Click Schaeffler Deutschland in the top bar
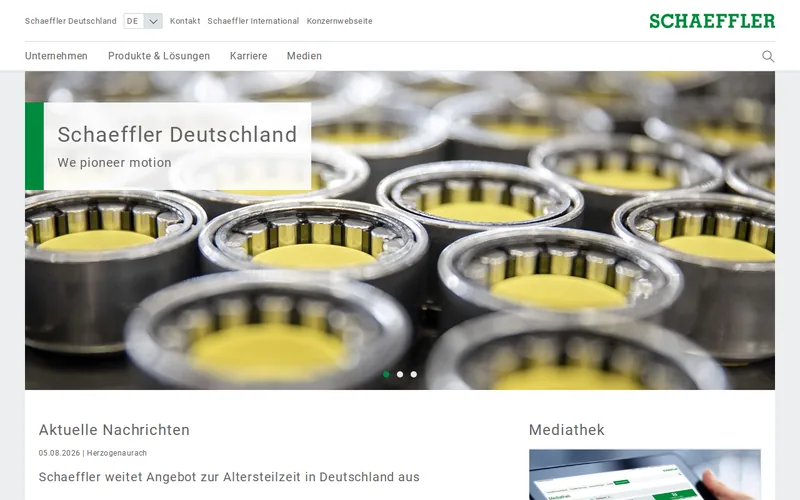The image size is (800, 500). pyautogui.click(x=70, y=21)
